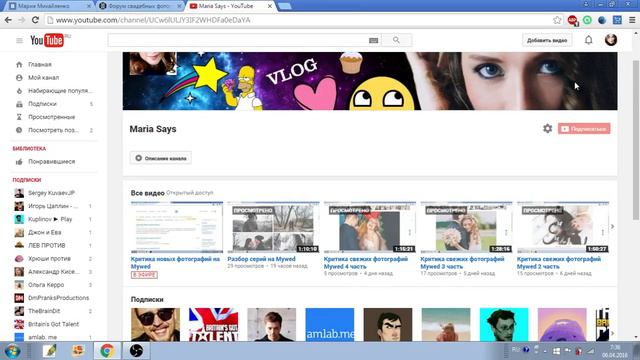
Task: Click OBS icon in taskbar
Action: (136, 351)
